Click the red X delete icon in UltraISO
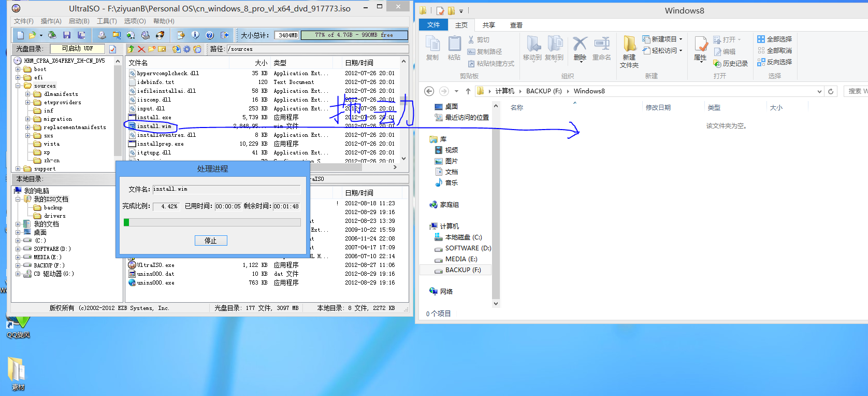 coord(141,49)
